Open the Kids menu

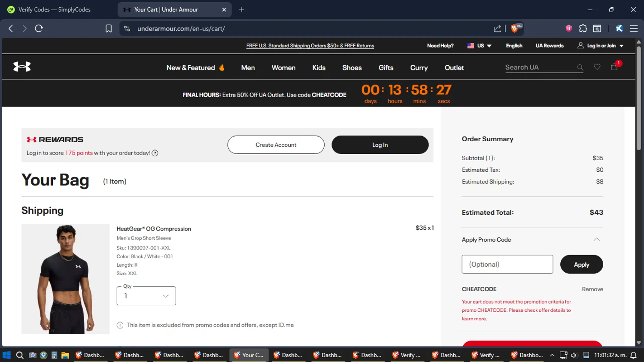point(319,67)
